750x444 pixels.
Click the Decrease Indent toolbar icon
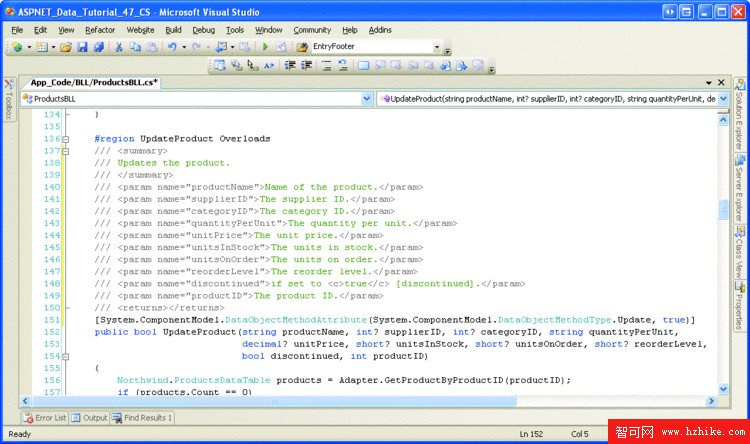(x=292, y=66)
